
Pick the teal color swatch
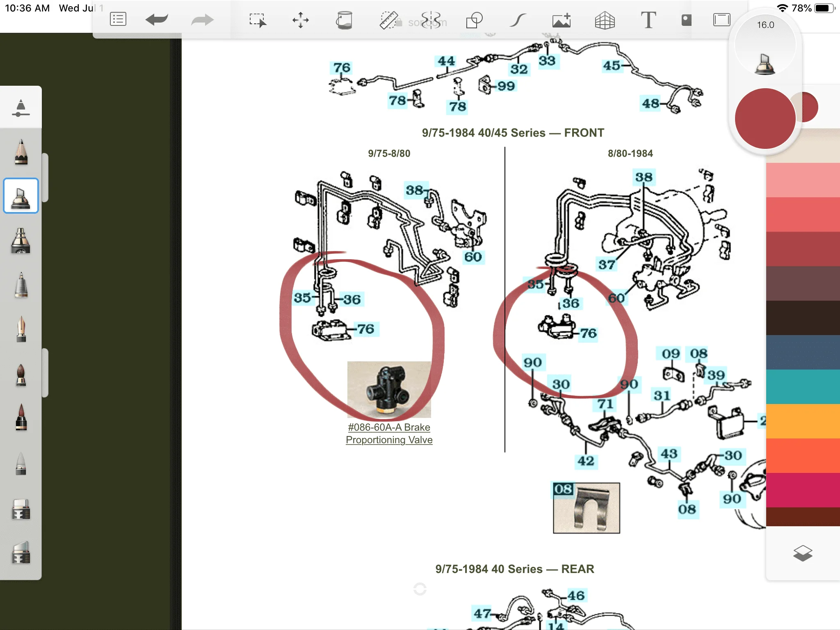pyautogui.click(x=803, y=386)
